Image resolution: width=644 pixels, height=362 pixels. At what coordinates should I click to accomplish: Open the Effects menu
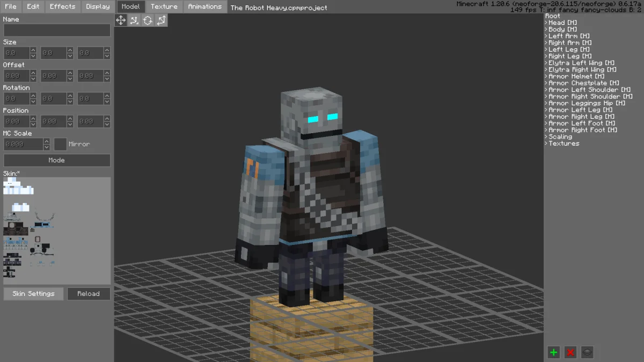click(63, 6)
